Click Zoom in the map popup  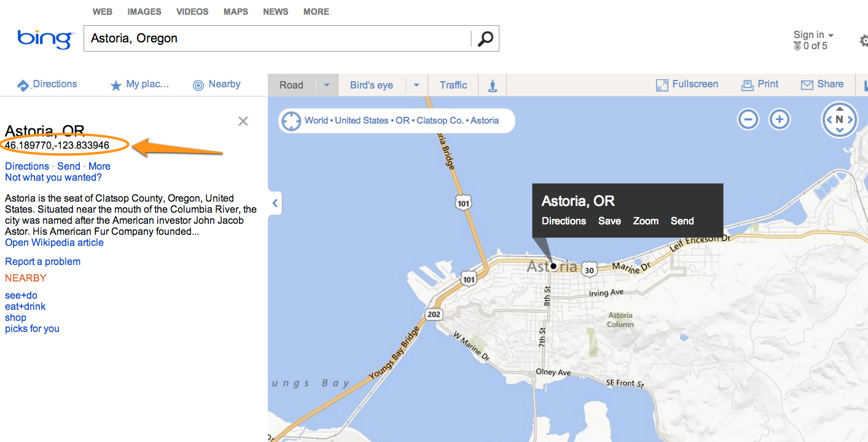646,221
